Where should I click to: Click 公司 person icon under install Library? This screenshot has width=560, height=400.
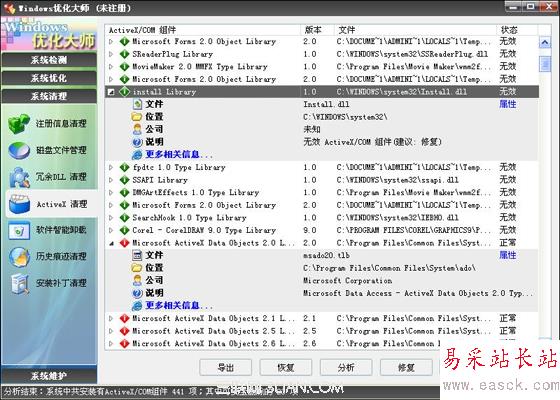tap(137, 129)
